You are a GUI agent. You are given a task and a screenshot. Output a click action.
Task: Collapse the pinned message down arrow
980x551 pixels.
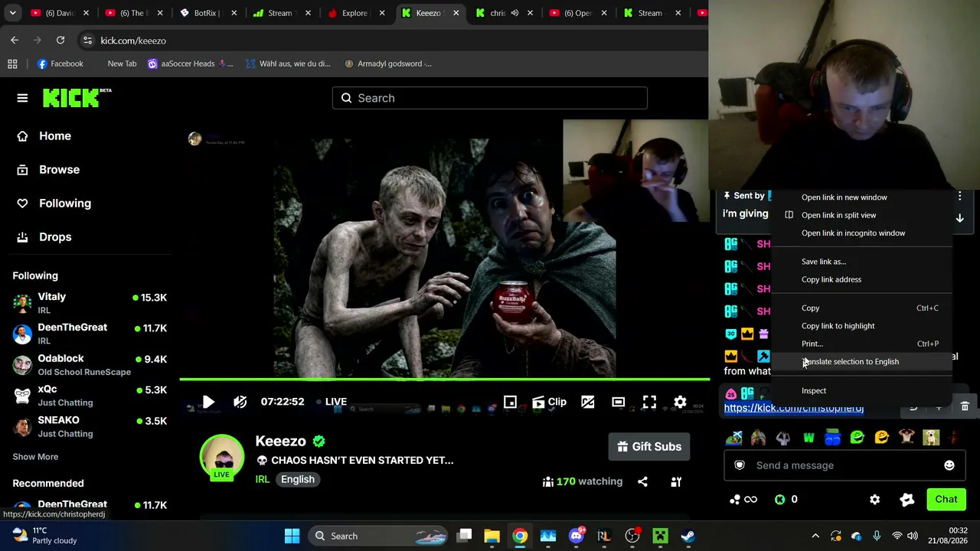click(959, 218)
